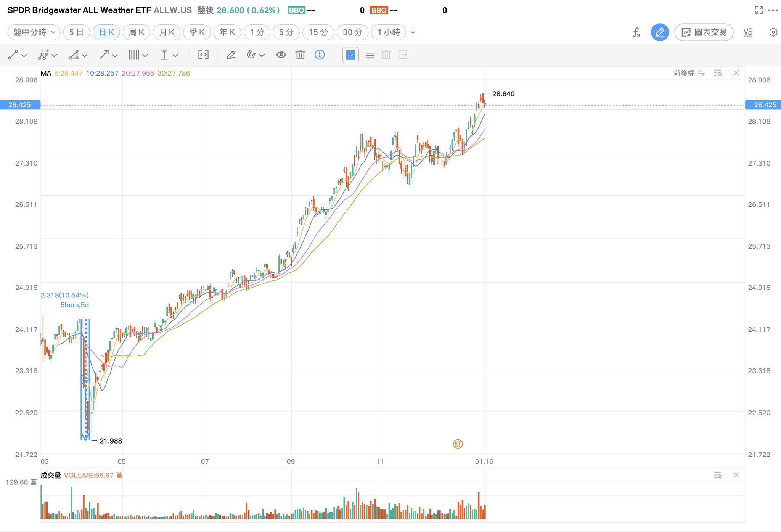Click the MA 30:27.786 value
Screen dimensions: 781x532
[174, 73]
